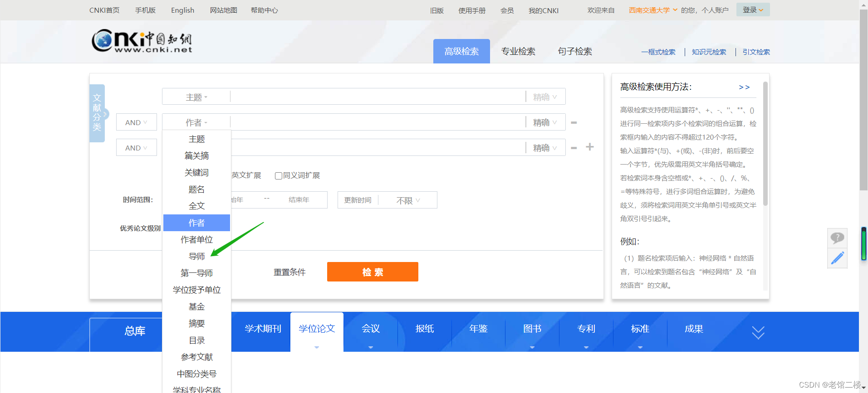Select 摘要 option in list
This screenshot has height=393, width=868.
point(196,324)
